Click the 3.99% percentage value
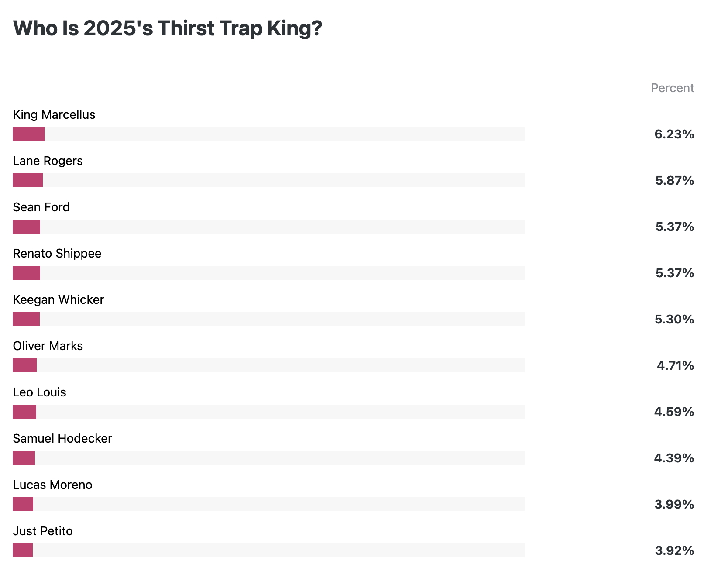 coord(674,505)
